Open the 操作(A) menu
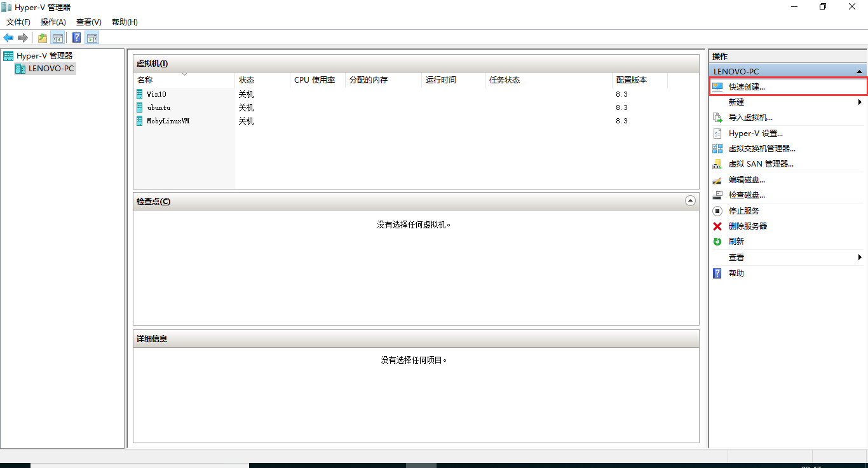The height and width of the screenshot is (468, 868). click(53, 22)
